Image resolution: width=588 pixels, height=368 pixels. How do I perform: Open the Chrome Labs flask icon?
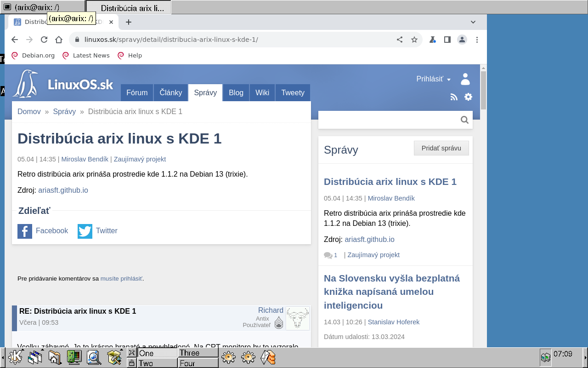coord(432,40)
